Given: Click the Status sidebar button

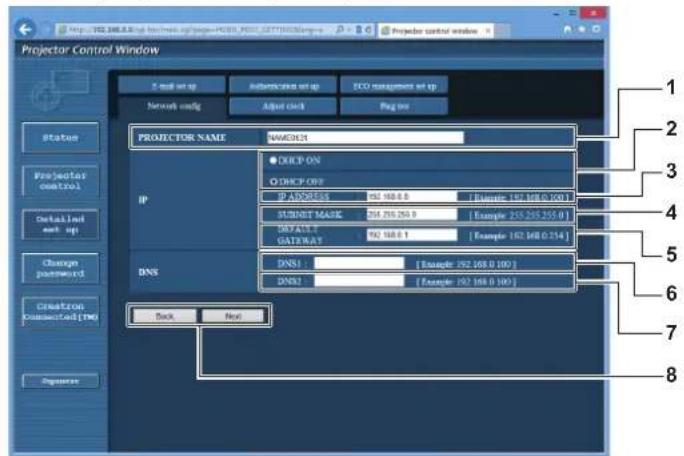Looking at the screenshot, I should click(60, 137).
